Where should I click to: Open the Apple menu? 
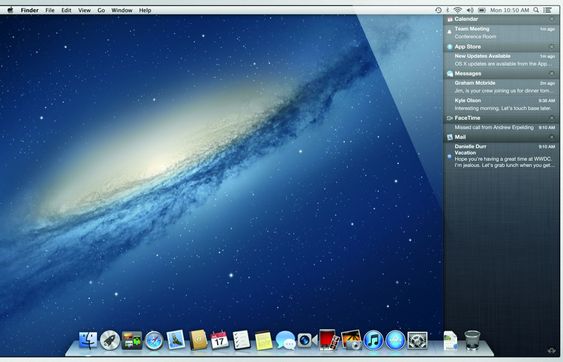[x=10, y=10]
